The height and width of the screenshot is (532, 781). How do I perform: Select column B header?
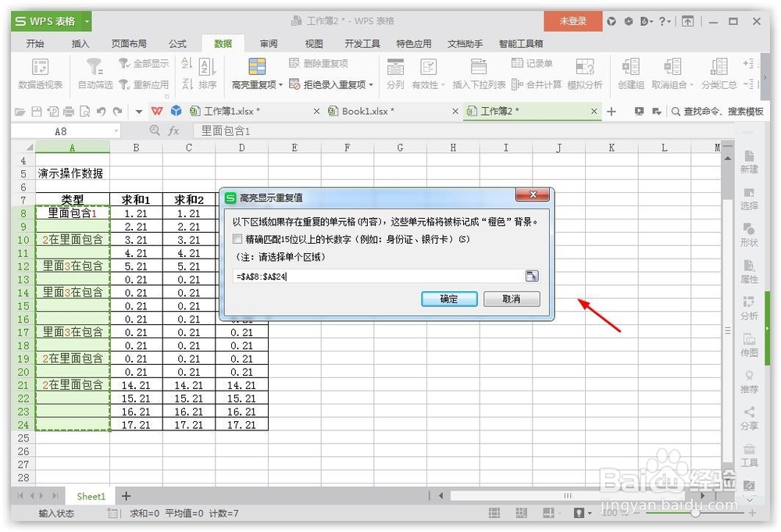point(136,148)
